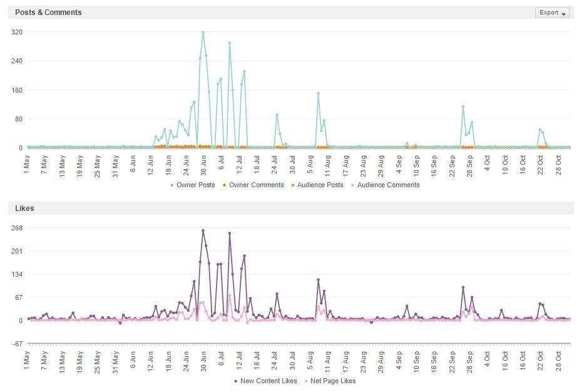Click the Audience Comments legend marker
The image size is (584, 392).
point(353,185)
